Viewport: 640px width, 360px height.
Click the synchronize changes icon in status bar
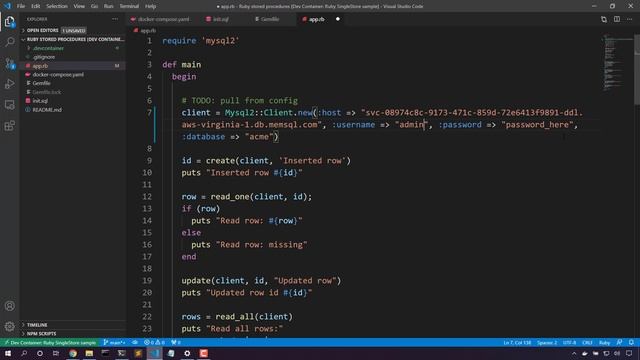[x=135, y=342]
